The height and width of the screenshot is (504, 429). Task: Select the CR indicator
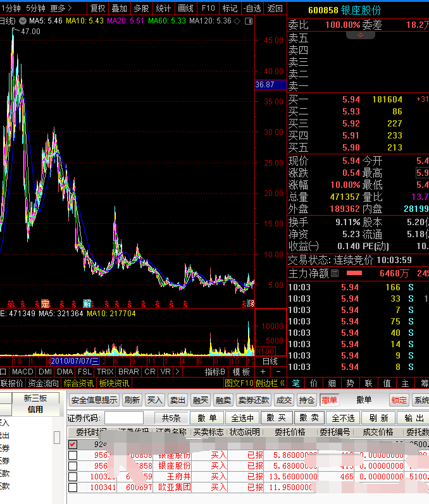click(x=150, y=372)
